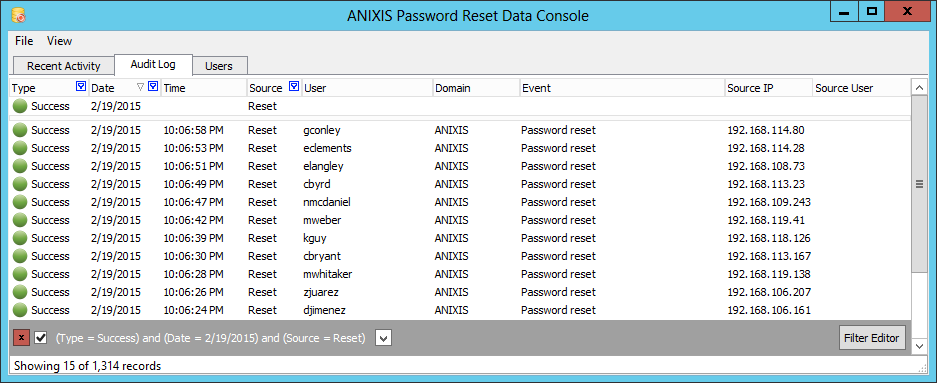The height and width of the screenshot is (383, 937).
Task: Click the green Success icon for elangley
Action: click(20, 166)
